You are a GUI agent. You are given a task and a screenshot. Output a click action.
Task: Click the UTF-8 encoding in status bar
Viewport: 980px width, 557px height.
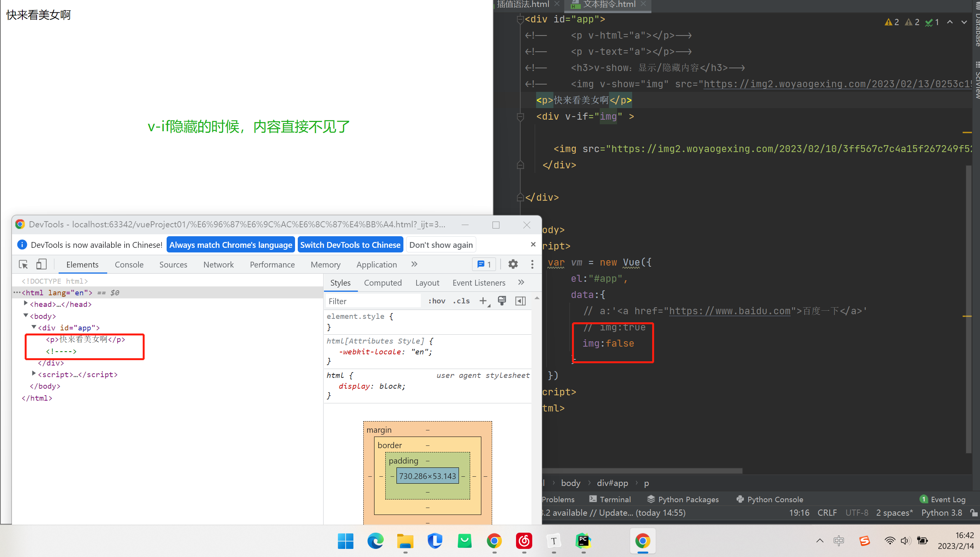click(857, 513)
